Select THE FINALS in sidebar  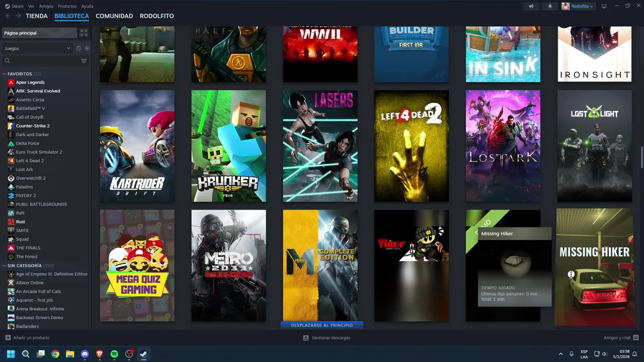click(28, 248)
